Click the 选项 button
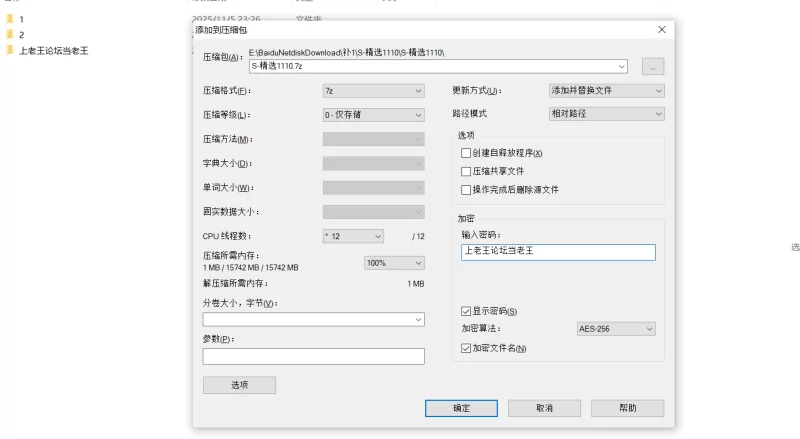The height and width of the screenshot is (439, 800). (x=239, y=385)
